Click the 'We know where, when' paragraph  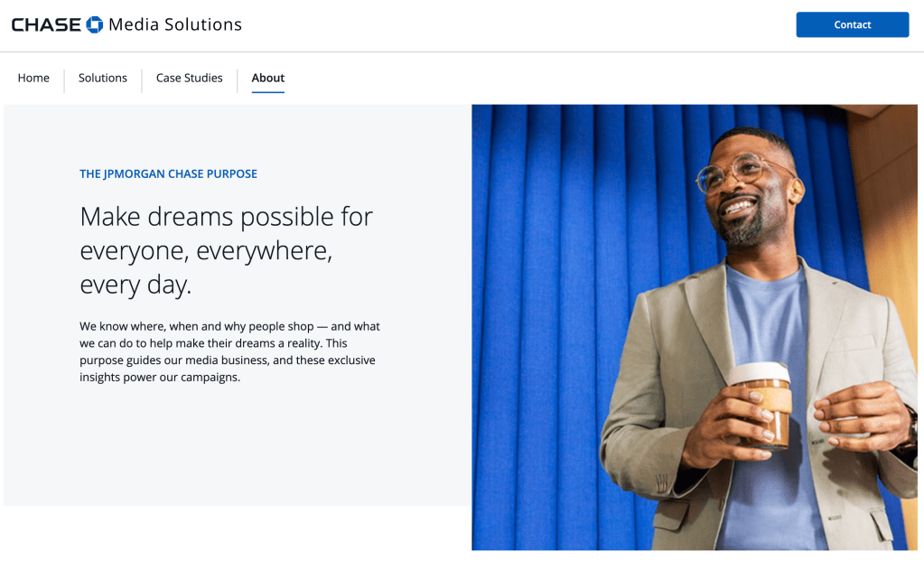coord(229,351)
